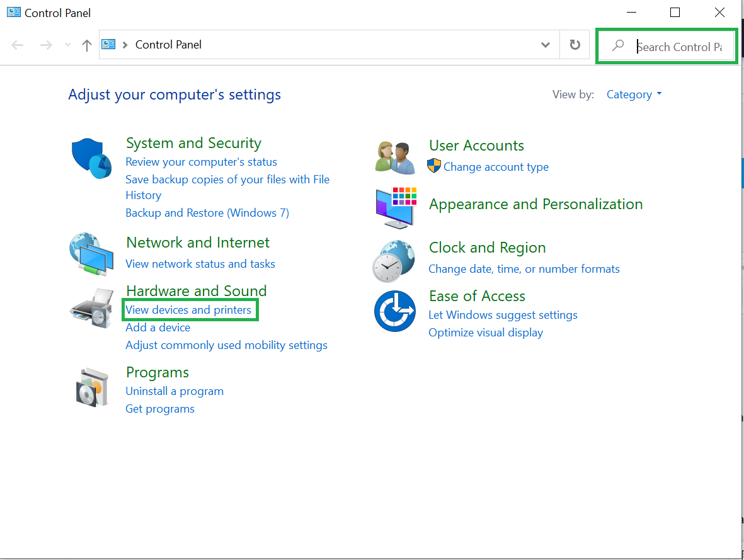
Task: Open Adjust commonly used mobility settings
Action: (226, 345)
